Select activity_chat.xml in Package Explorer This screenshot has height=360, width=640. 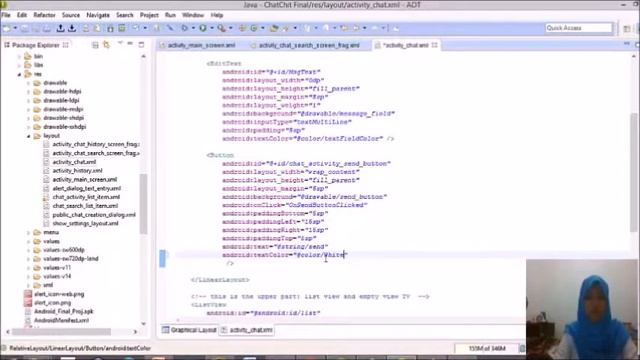coord(74,162)
